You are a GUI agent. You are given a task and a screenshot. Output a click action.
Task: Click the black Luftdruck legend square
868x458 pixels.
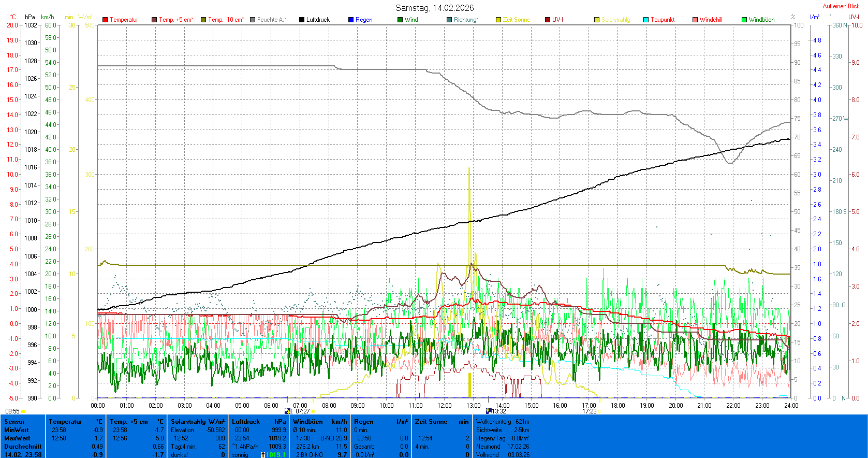coord(302,20)
